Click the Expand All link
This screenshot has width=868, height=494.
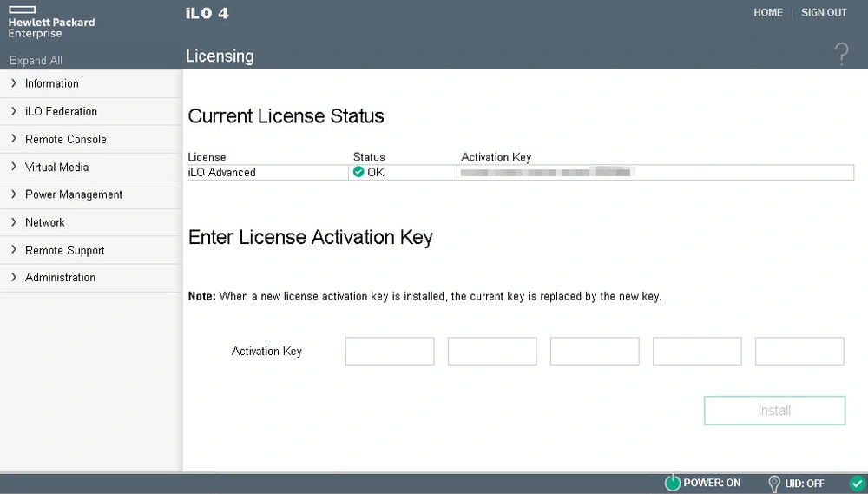click(36, 61)
